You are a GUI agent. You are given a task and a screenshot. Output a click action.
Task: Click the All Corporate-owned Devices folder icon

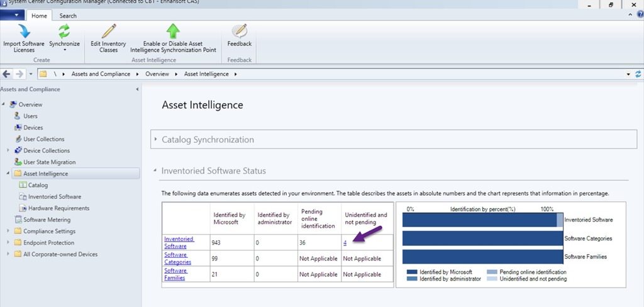click(x=18, y=254)
